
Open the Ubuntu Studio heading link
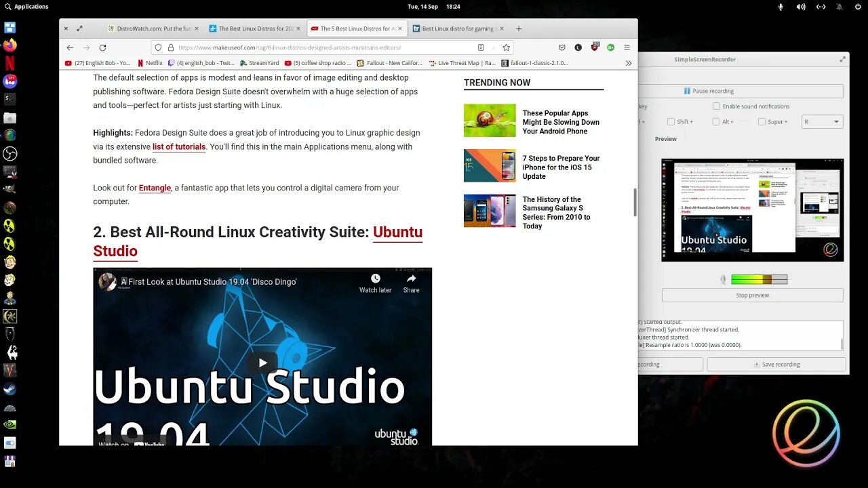click(x=258, y=241)
